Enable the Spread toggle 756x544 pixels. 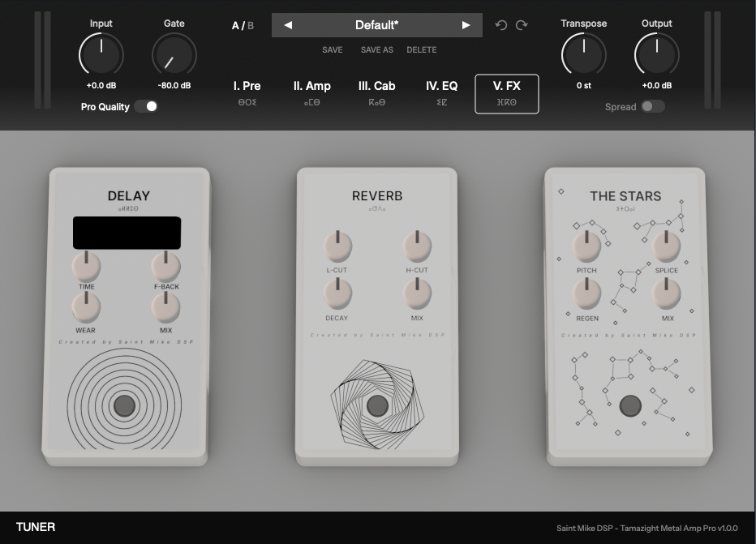652,106
